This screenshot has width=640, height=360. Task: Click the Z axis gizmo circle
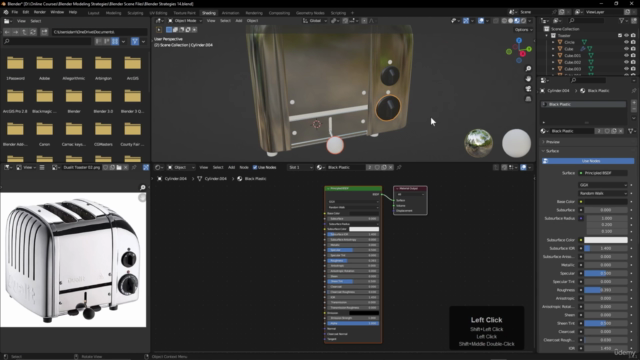point(519,41)
